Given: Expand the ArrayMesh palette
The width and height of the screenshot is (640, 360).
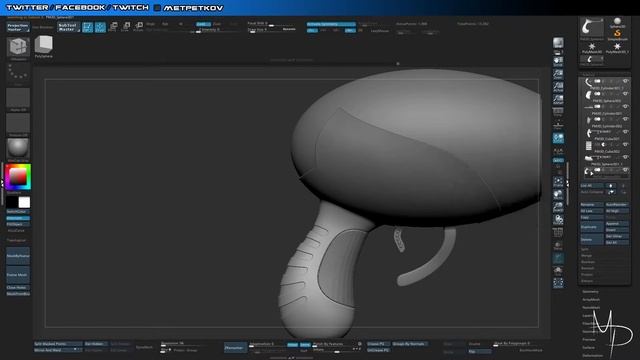Looking at the screenshot, I should pos(591,300).
